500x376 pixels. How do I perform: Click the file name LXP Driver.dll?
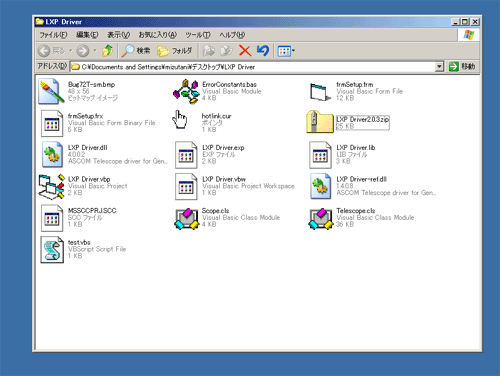pyautogui.click(x=88, y=148)
